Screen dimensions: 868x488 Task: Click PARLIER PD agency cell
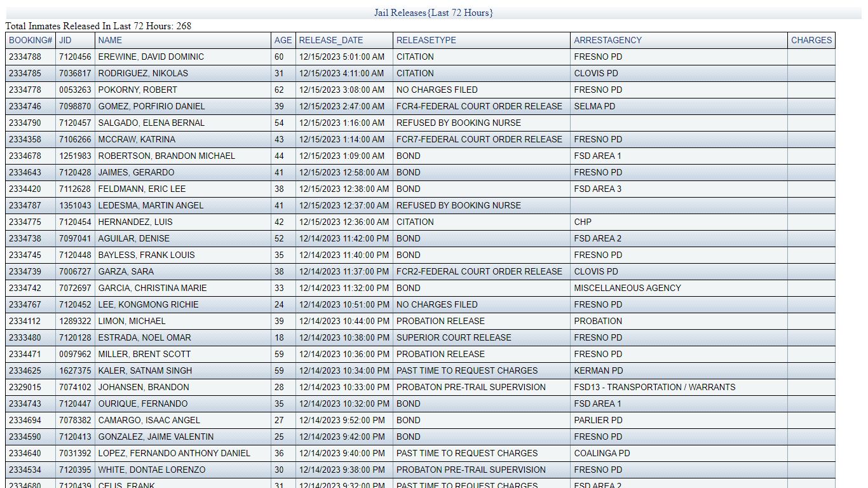(679, 420)
